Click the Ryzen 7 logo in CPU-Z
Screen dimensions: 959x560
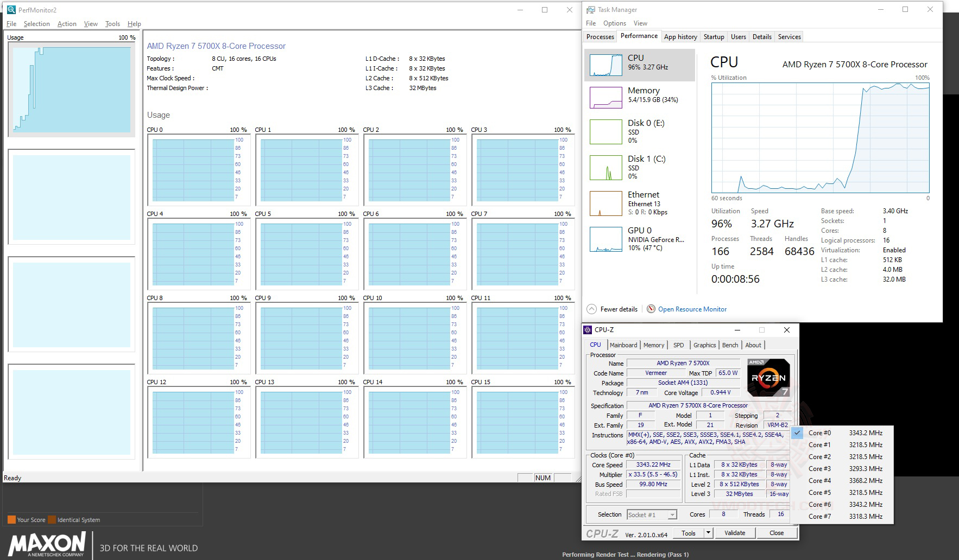click(768, 378)
